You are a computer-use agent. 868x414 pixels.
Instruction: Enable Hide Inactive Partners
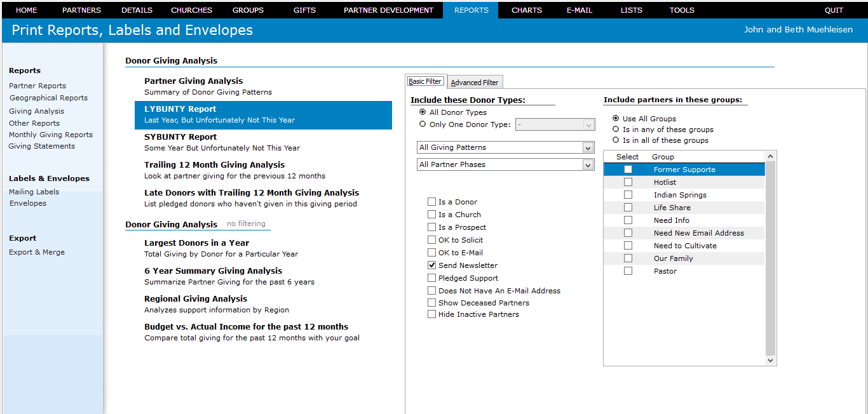pos(432,314)
